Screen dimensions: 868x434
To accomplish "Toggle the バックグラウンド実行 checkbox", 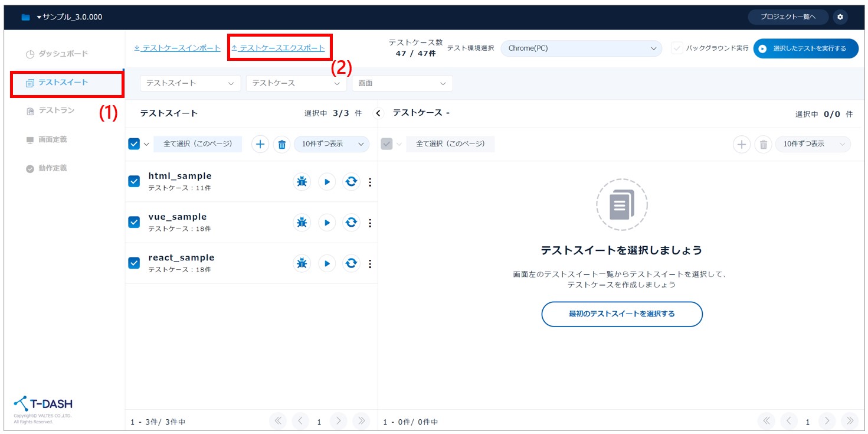I will (x=677, y=48).
